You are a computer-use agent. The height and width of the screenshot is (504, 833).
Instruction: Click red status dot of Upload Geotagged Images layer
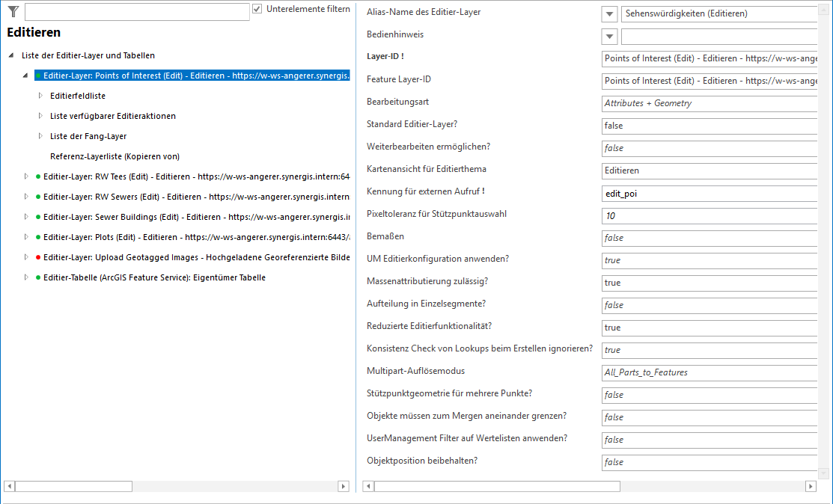37,257
